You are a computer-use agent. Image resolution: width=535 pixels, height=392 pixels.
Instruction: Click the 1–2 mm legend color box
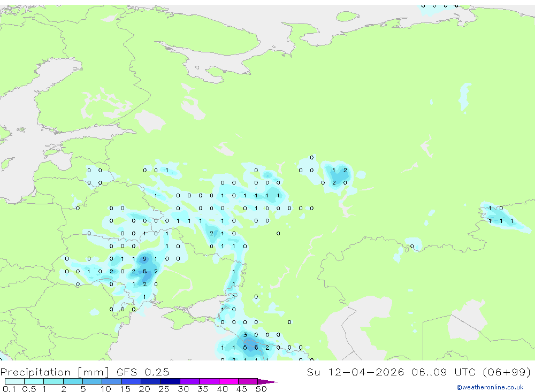(53, 381)
